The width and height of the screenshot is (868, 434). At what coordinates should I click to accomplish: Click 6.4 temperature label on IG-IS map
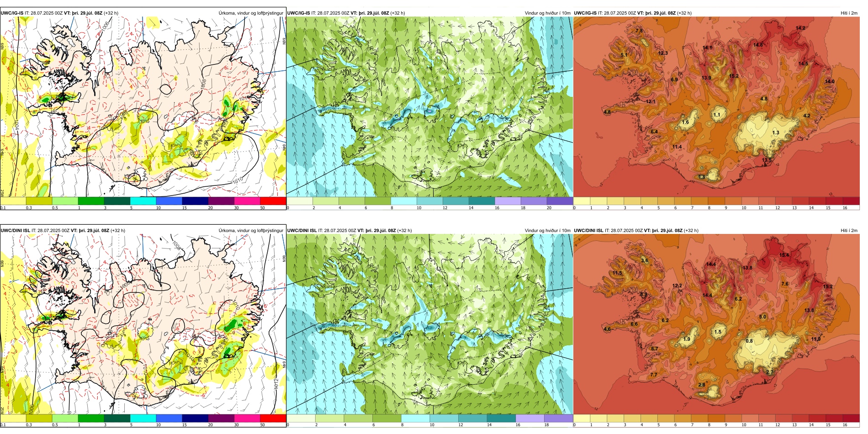click(x=654, y=132)
